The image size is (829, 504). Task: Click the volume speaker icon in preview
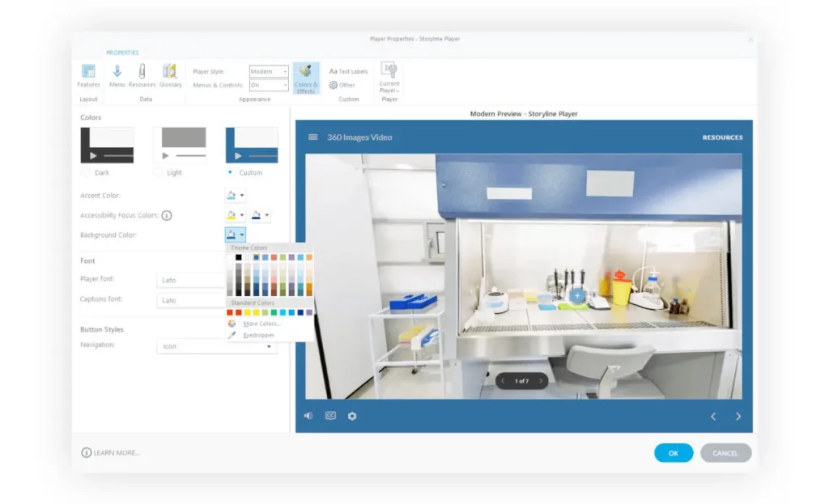point(308,416)
